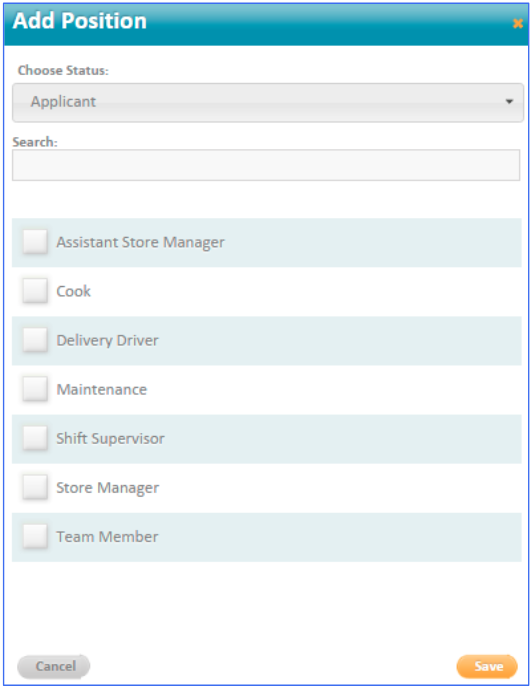Mark the Store Manager checkbox
This screenshot has height=689, width=532.
point(35,487)
